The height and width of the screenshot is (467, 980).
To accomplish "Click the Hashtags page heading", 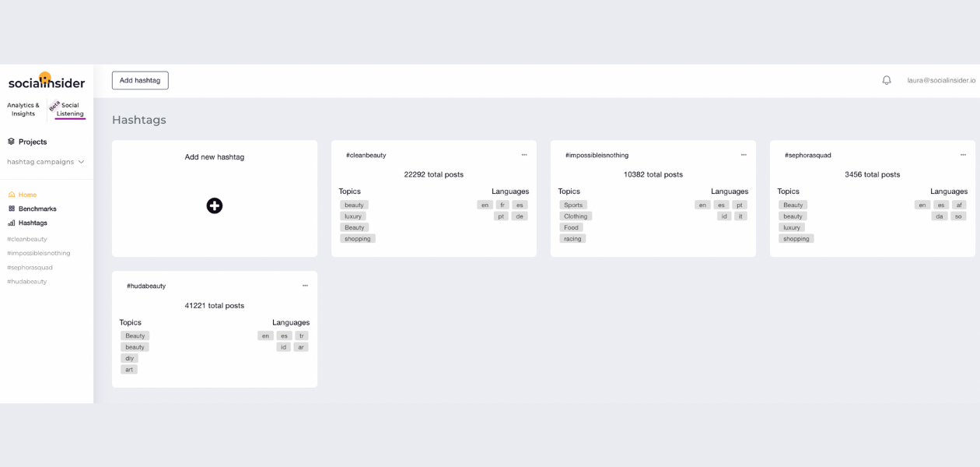I will [x=139, y=120].
